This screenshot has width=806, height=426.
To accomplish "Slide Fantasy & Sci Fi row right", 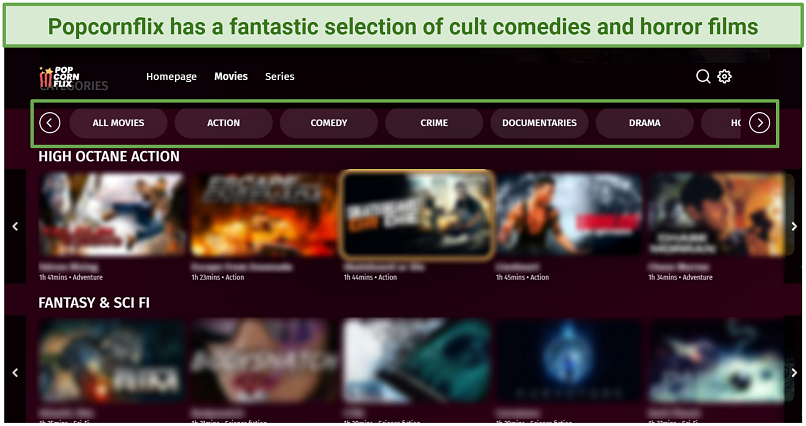I will point(794,373).
